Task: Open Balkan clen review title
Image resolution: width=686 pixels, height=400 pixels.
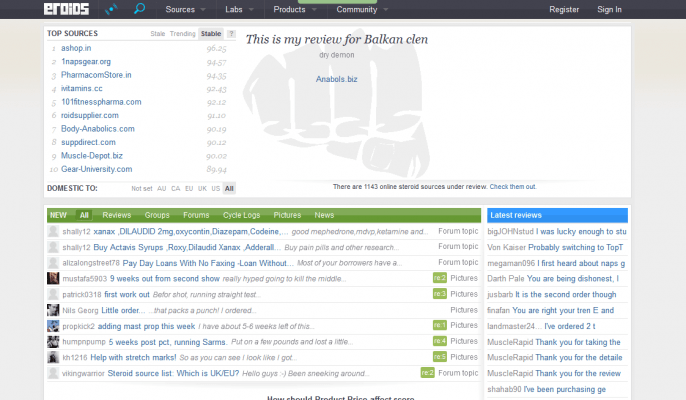Action: tap(336, 39)
